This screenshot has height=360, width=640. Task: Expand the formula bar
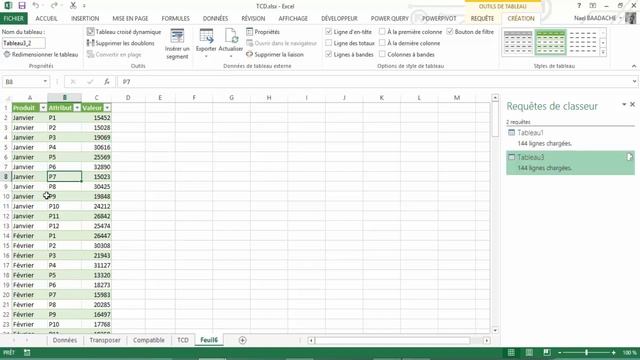[634, 82]
